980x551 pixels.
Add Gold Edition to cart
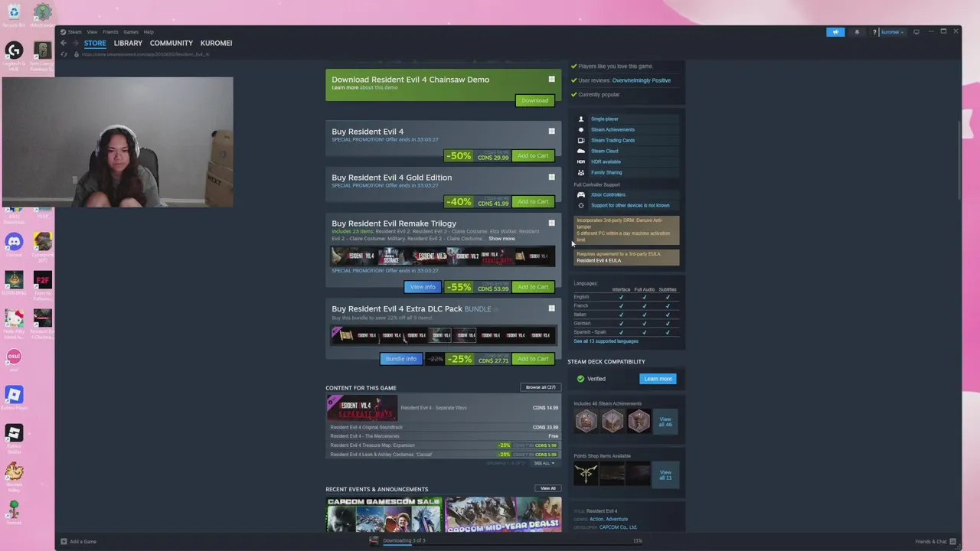(533, 202)
